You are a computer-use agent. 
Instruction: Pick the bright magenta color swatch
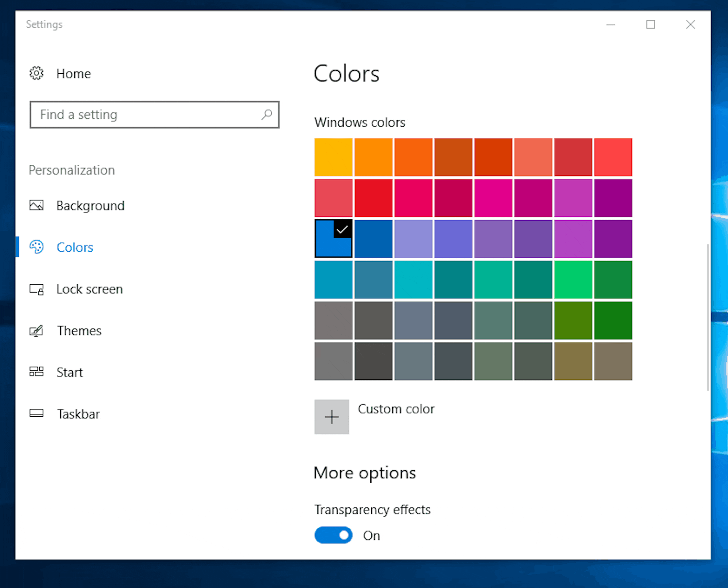[493, 198]
